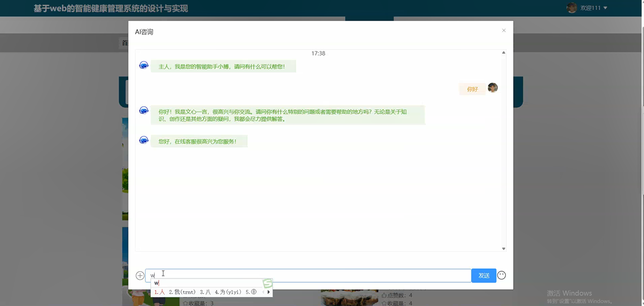Viewport: 644px width, 306px height.
Task: Open attachments with the plus icon in chat
Action: pos(140,275)
